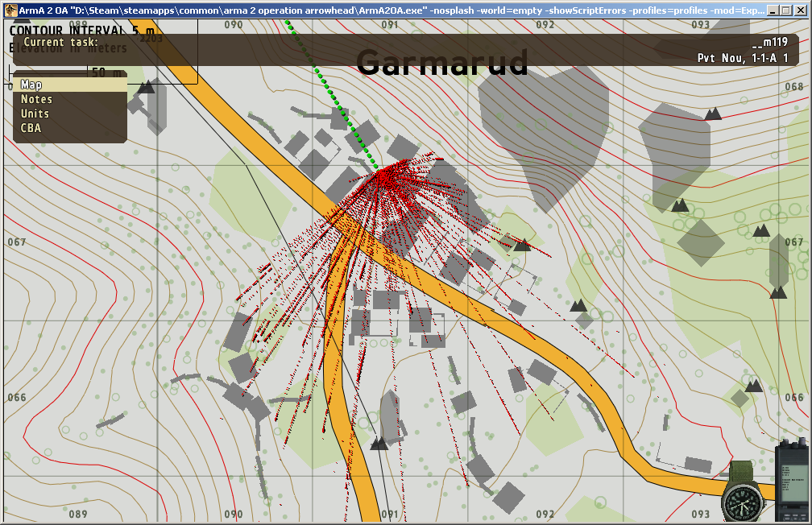Click the 093 grid label along bottom edge
Image resolution: width=812 pixels, height=525 pixels.
tap(700, 514)
